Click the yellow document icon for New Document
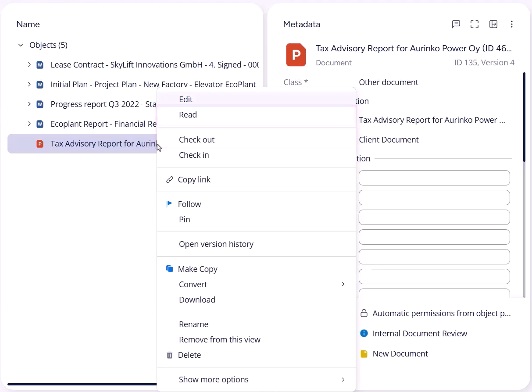 (x=364, y=354)
